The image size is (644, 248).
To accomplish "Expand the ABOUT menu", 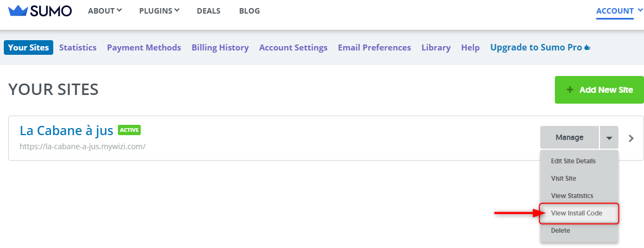I will pyautogui.click(x=105, y=11).
